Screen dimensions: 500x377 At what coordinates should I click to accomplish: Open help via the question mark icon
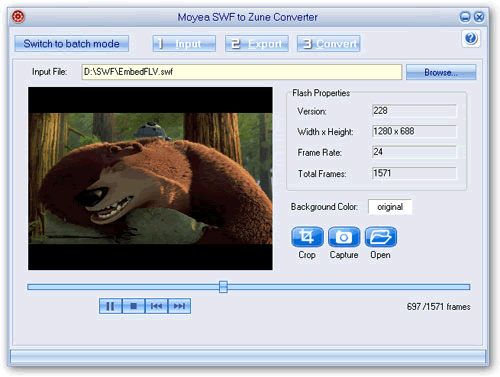tap(471, 38)
